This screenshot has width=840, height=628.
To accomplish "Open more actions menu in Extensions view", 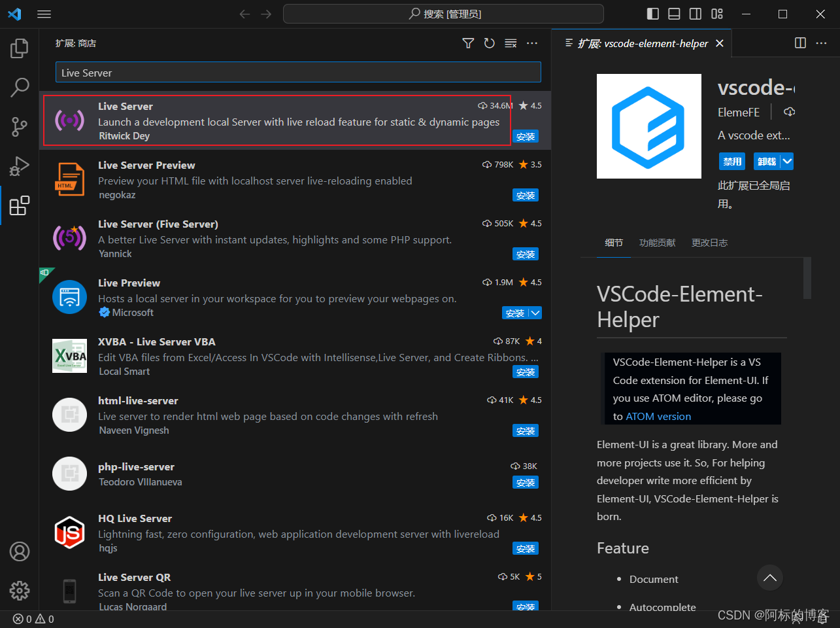I will click(x=531, y=43).
